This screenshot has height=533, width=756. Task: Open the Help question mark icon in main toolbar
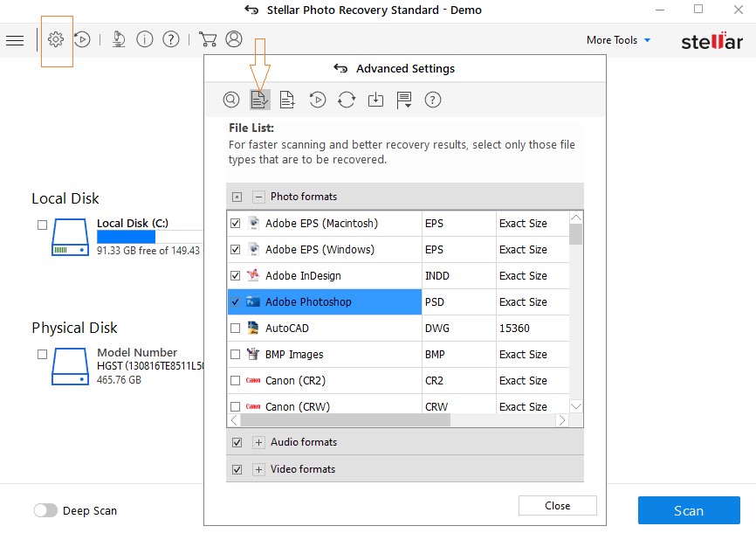171,39
